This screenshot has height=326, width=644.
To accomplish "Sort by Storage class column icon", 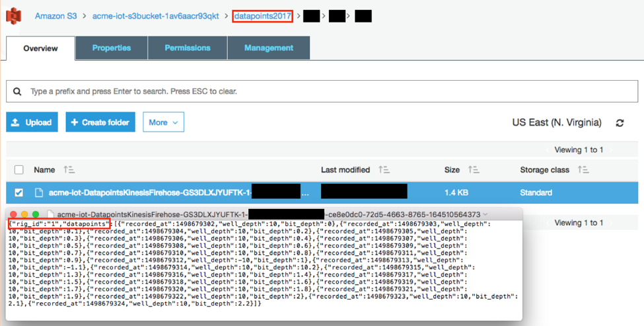I will [583, 169].
